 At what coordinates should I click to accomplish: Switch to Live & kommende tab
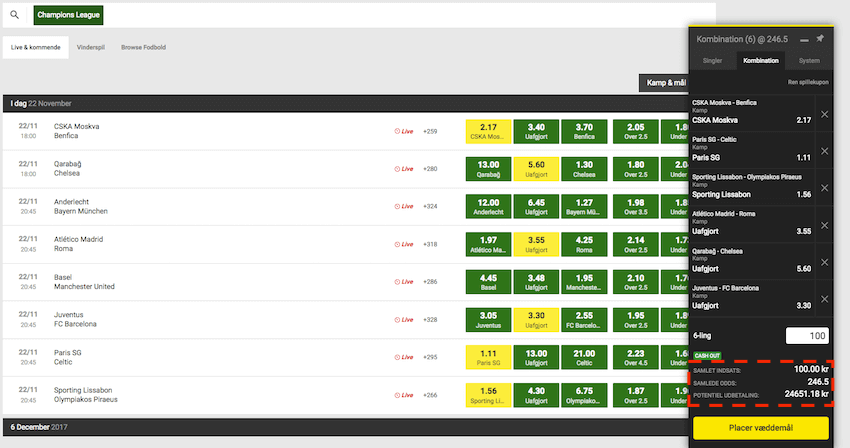point(36,47)
